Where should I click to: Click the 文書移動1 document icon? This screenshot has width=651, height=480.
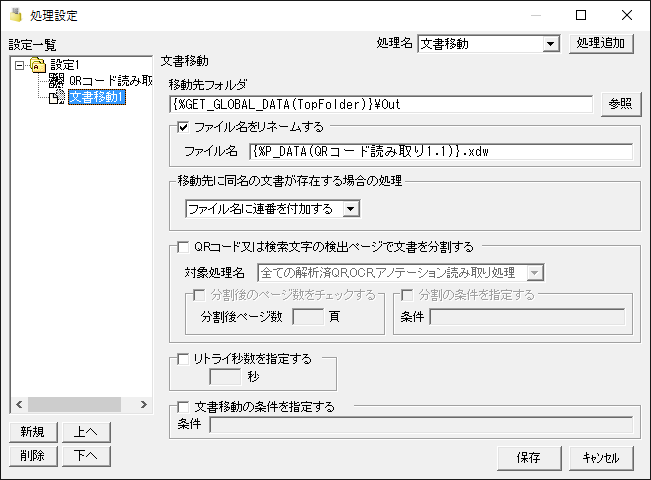57,97
